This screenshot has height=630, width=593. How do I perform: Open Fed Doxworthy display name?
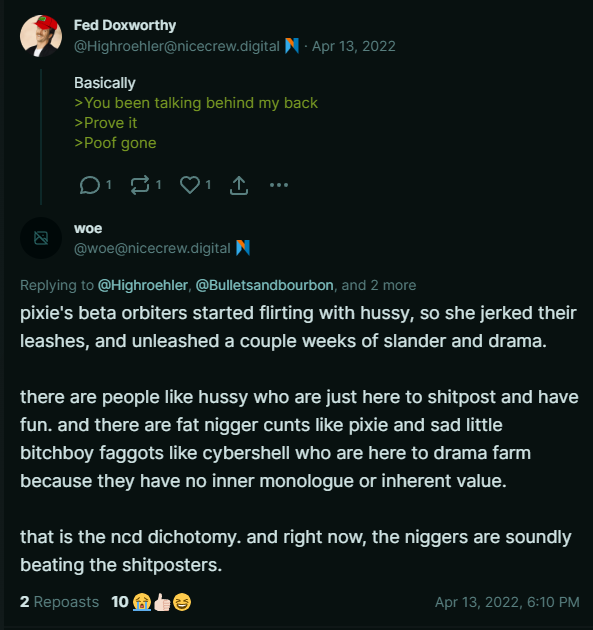(x=125, y=25)
